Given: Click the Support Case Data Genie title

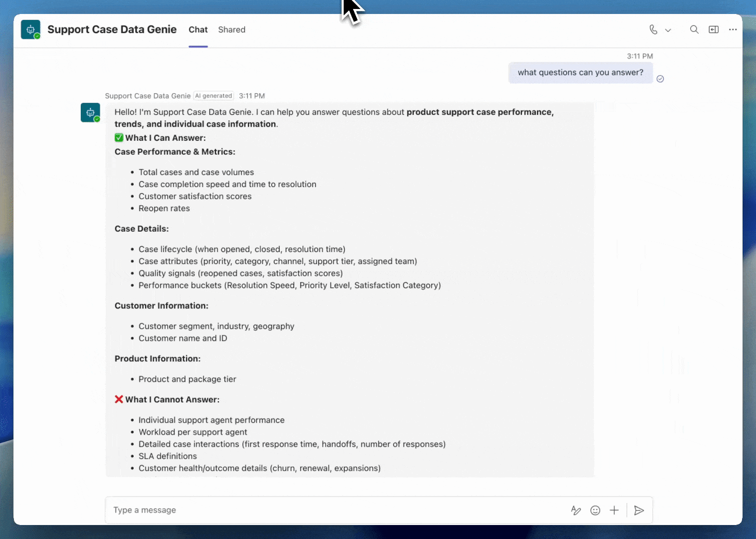Looking at the screenshot, I should (112, 29).
